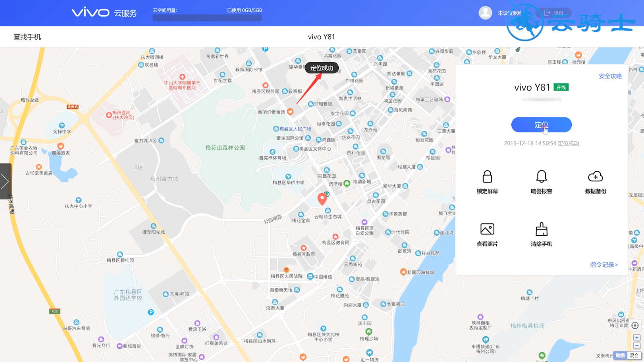Image resolution: width=644 pixels, height=362 pixels.
Task: Click the cloud storage usage bar
Action: coord(207,18)
